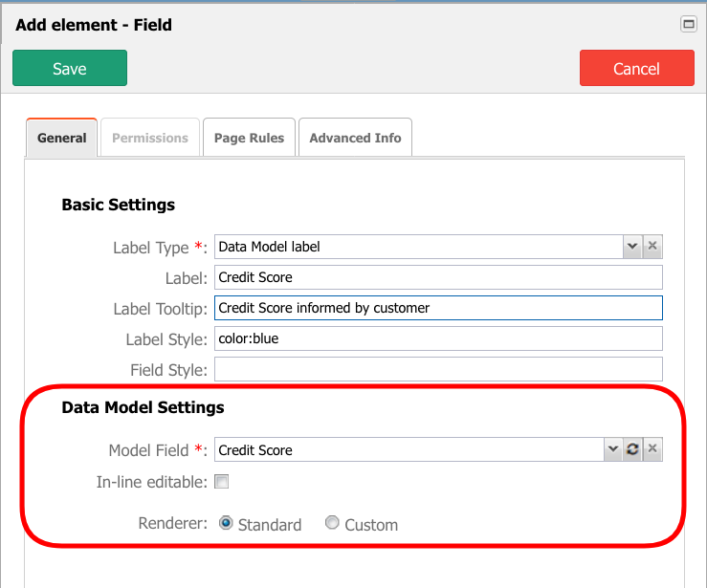Open the Data Model label combo box
Screen dimensions: 707x588
pos(419,247)
